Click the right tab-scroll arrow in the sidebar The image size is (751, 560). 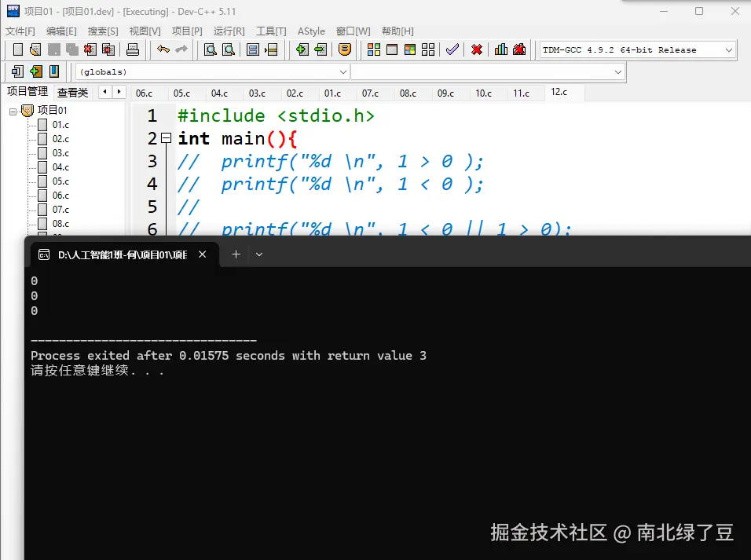[119, 91]
